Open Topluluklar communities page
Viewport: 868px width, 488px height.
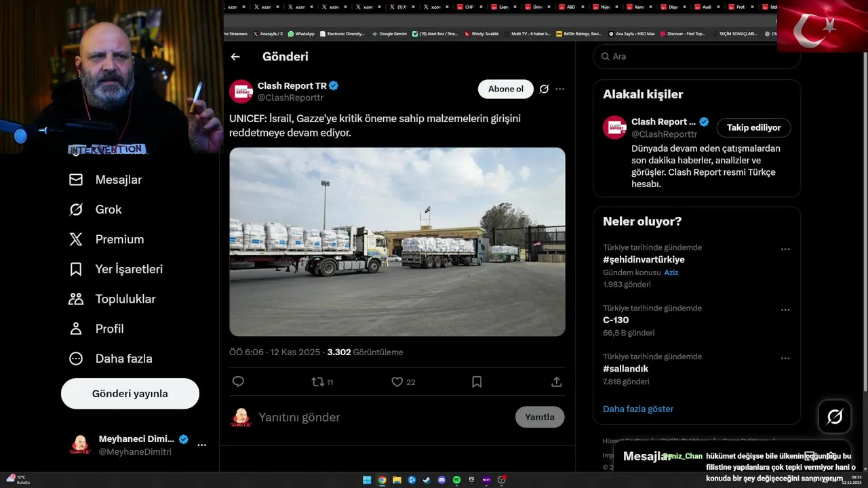tap(113, 299)
